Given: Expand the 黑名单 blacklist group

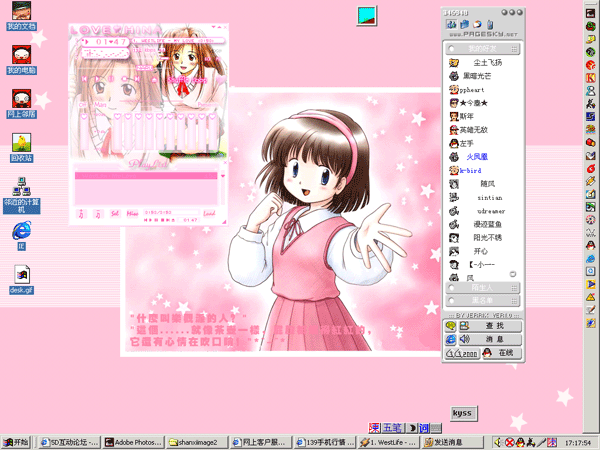Looking at the screenshot, I should pos(482,300).
